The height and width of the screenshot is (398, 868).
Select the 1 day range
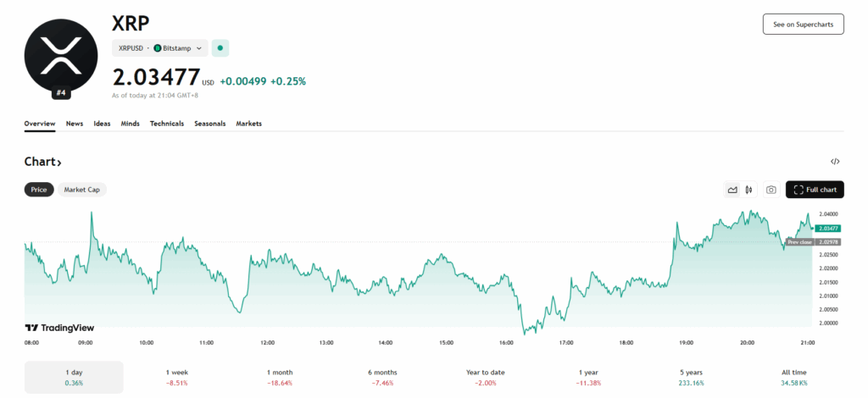74,377
